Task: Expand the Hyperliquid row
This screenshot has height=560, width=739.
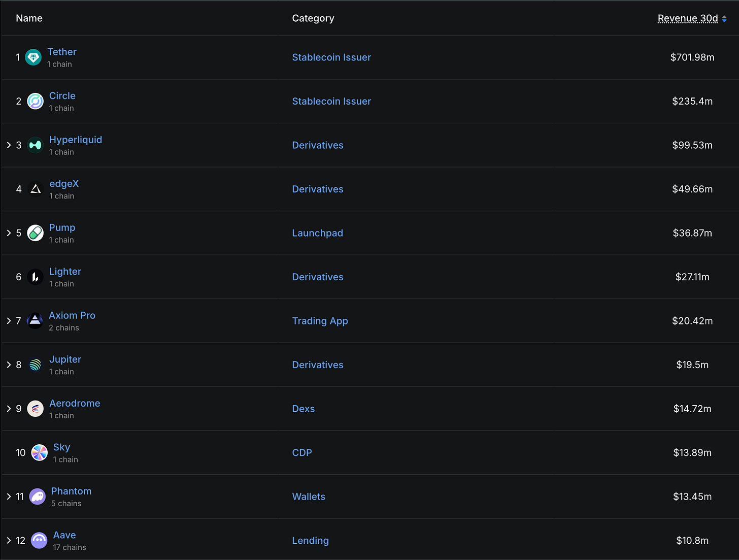Action: pos(9,145)
